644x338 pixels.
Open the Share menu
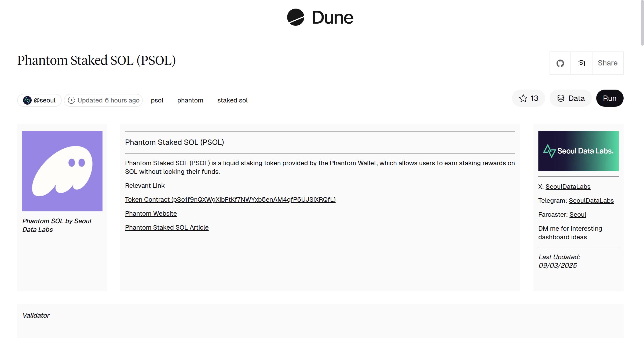[607, 63]
